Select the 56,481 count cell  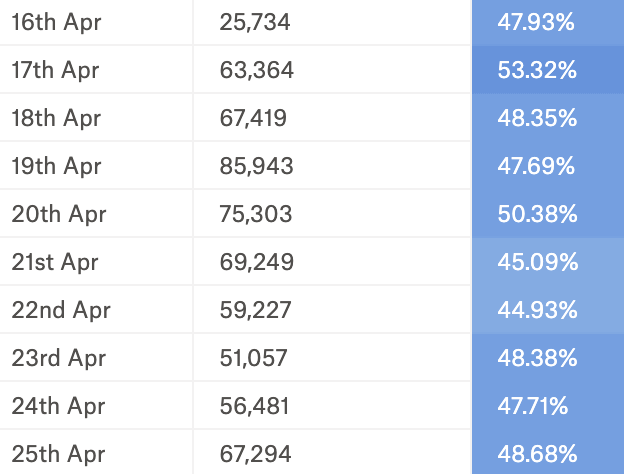[254, 406]
